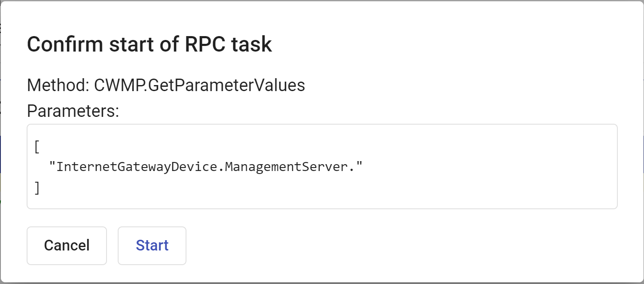
Task: Click the "Parameters:" label
Action: coord(73,111)
